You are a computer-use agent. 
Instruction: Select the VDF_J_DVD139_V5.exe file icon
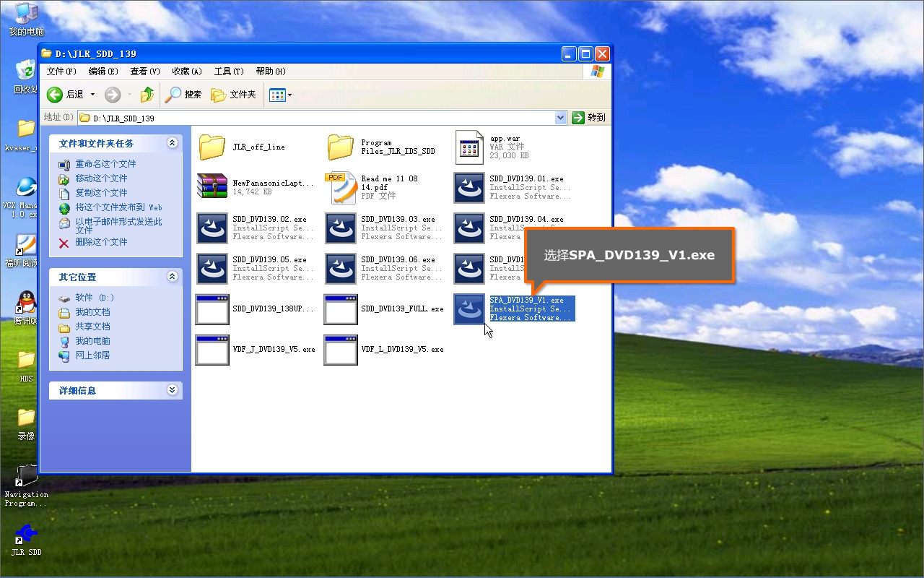tap(212, 350)
